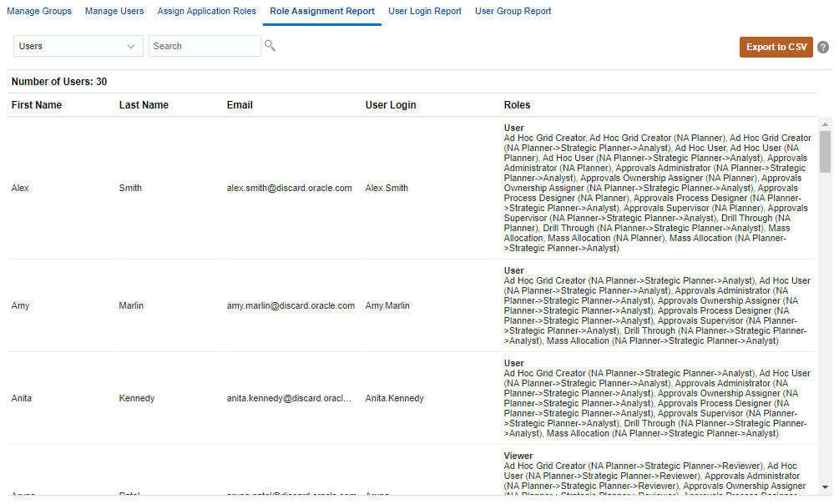
Task: Click inside the Search input field
Action: click(x=205, y=47)
